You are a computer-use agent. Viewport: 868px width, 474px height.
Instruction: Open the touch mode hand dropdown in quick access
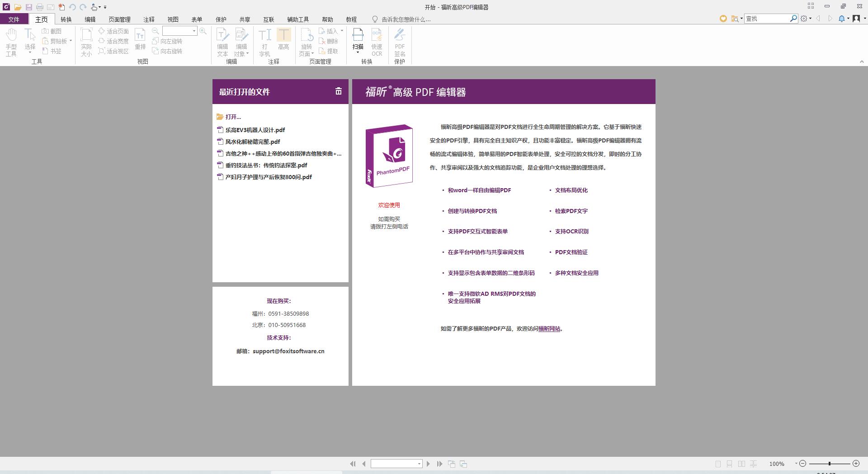point(96,7)
